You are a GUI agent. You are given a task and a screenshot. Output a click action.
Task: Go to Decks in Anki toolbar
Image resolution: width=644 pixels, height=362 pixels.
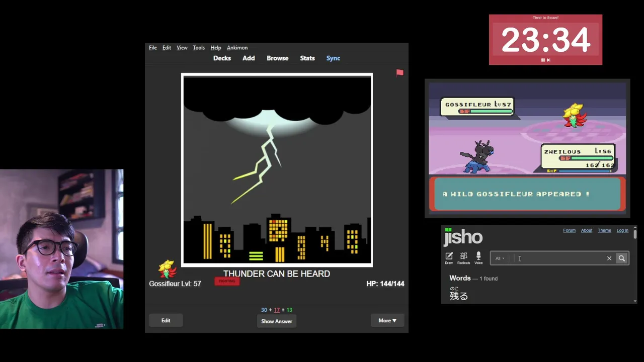pos(222,58)
